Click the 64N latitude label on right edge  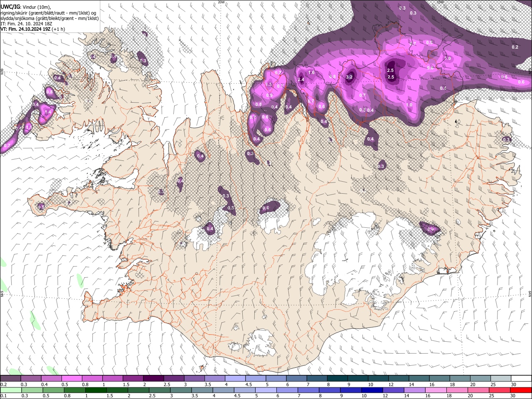pos(530,293)
